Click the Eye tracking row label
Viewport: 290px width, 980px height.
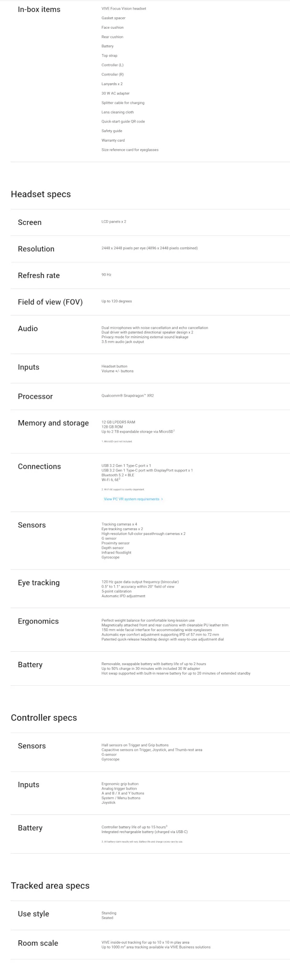click(39, 583)
